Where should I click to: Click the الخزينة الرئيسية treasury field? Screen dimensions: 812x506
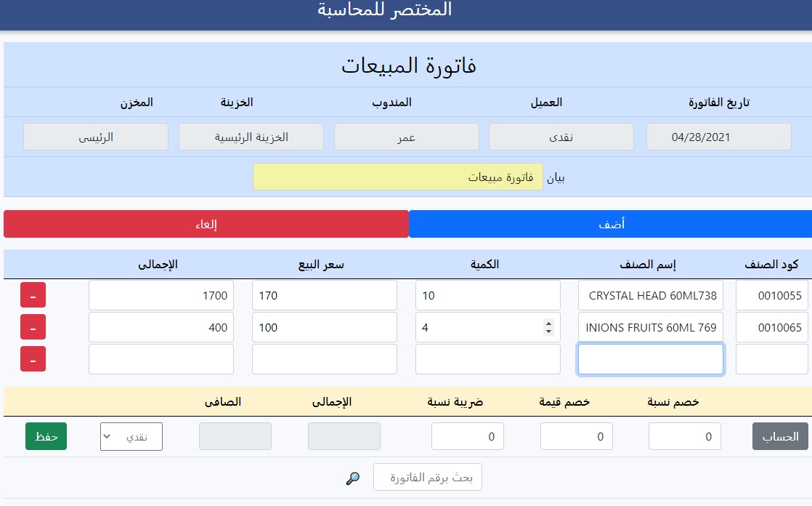[x=251, y=137]
